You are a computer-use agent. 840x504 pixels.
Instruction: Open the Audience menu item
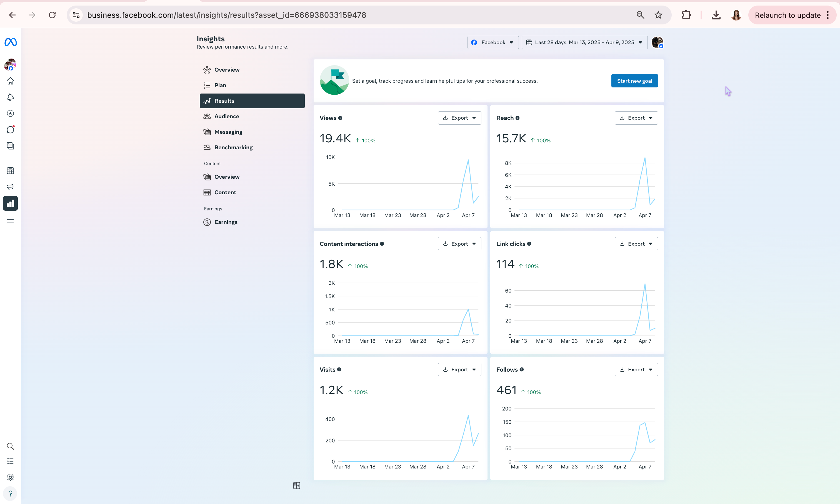pos(252,117)
